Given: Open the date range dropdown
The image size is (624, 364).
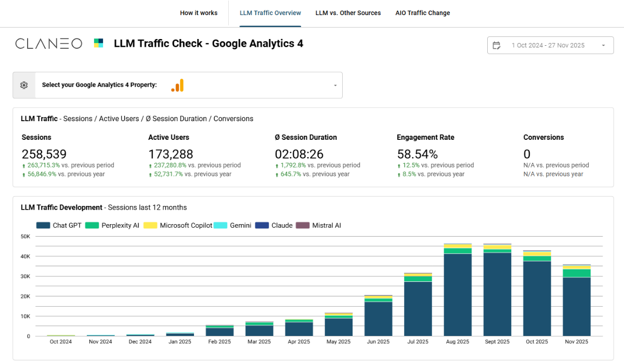Looking at the screenshot, I should tap(603, 45).
